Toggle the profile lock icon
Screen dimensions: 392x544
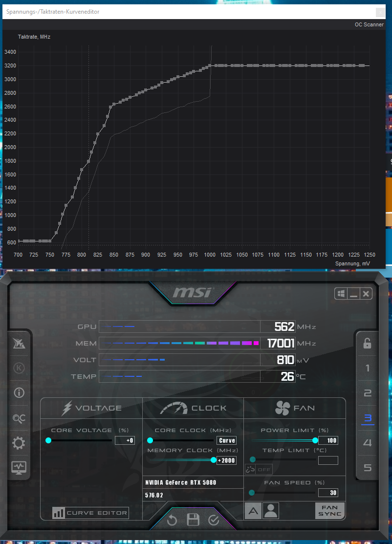pos(368,343)
